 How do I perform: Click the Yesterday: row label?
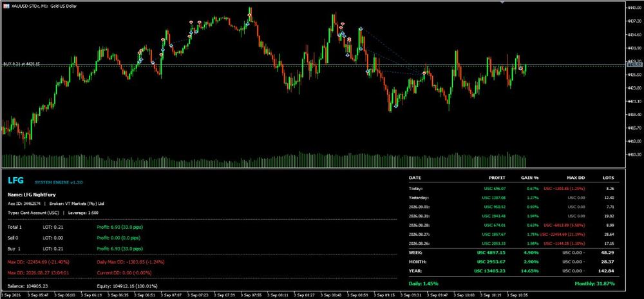point(419,198)
